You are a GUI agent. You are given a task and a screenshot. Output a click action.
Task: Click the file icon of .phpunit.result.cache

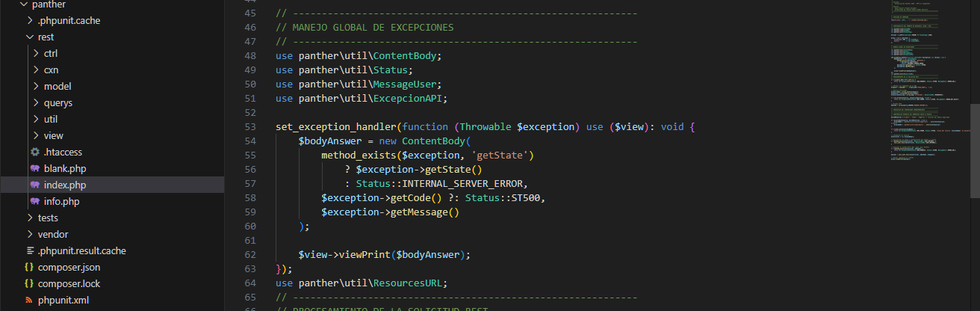[x=29, y=250]
